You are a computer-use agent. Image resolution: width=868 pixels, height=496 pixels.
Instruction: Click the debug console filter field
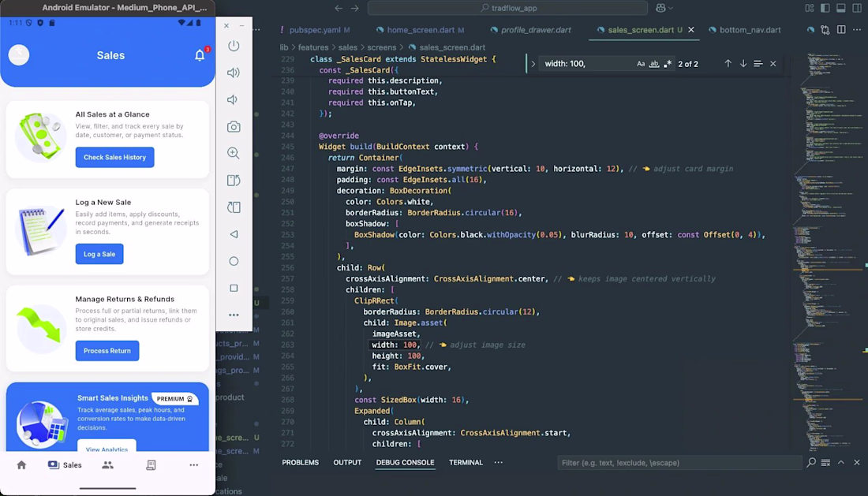[679, 462]
